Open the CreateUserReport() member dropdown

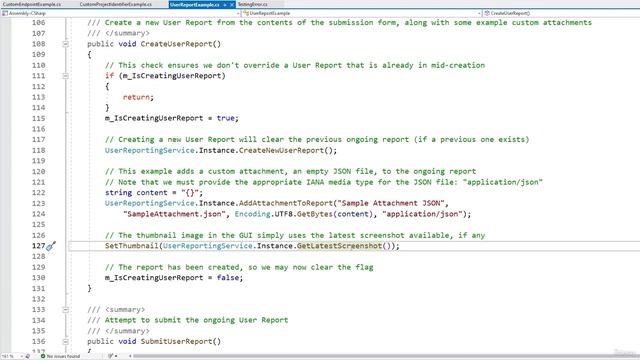pos(561,13)
